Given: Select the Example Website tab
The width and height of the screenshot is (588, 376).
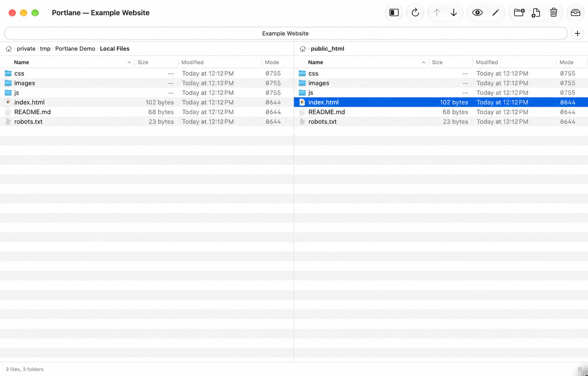Looking at the screenshot, I should coord(286,33).
